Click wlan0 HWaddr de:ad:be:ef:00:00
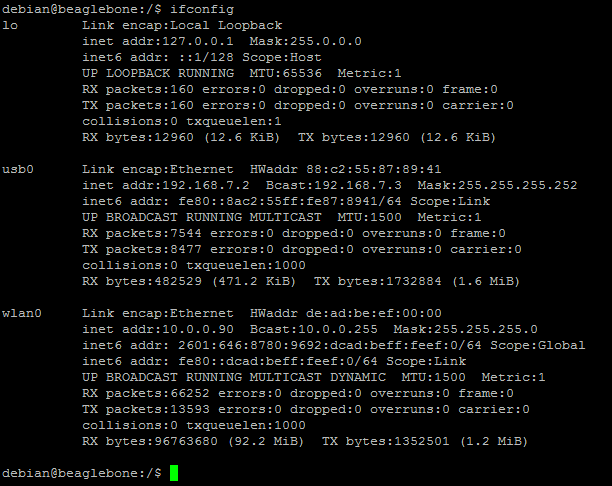612x486 pixels. [374, 313]
